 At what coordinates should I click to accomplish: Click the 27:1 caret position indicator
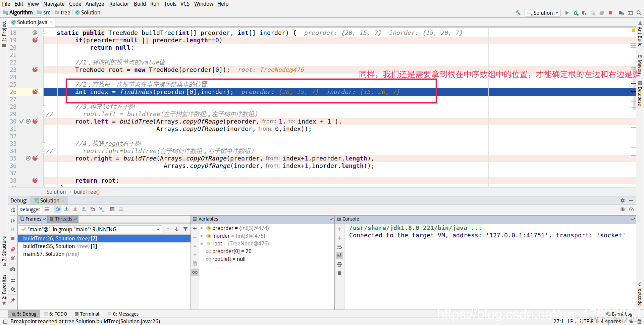(558, 321)
